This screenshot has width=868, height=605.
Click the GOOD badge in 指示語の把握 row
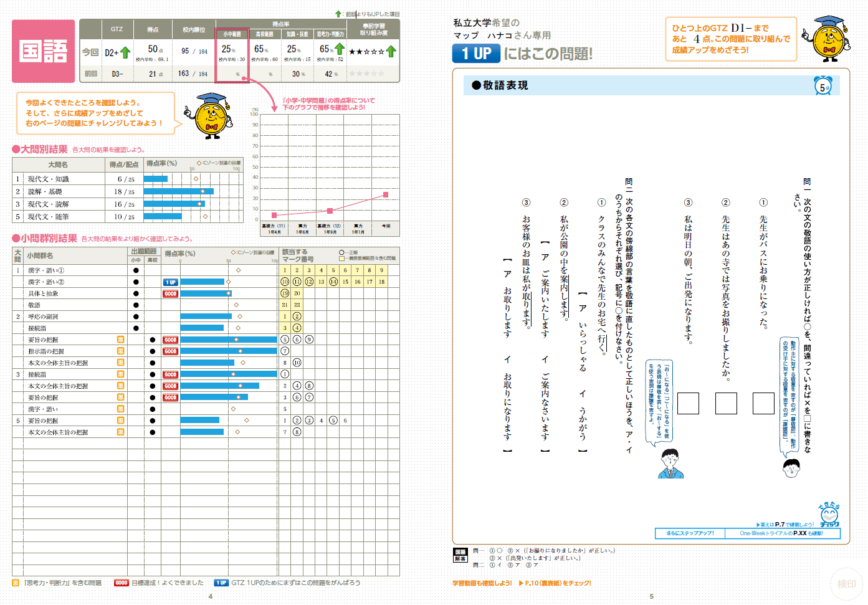click(170, 351)
